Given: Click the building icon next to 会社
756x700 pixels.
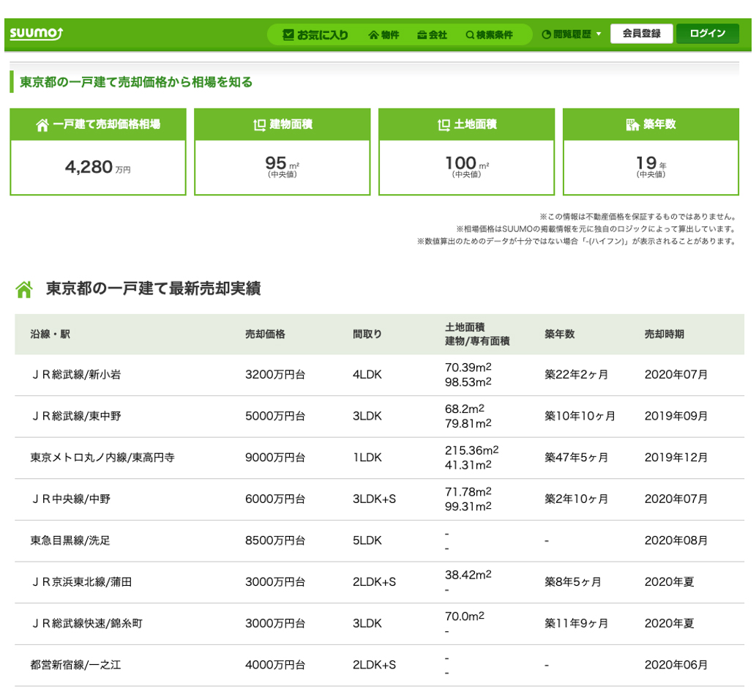Looking at the screenshot, I should (421, 33).
